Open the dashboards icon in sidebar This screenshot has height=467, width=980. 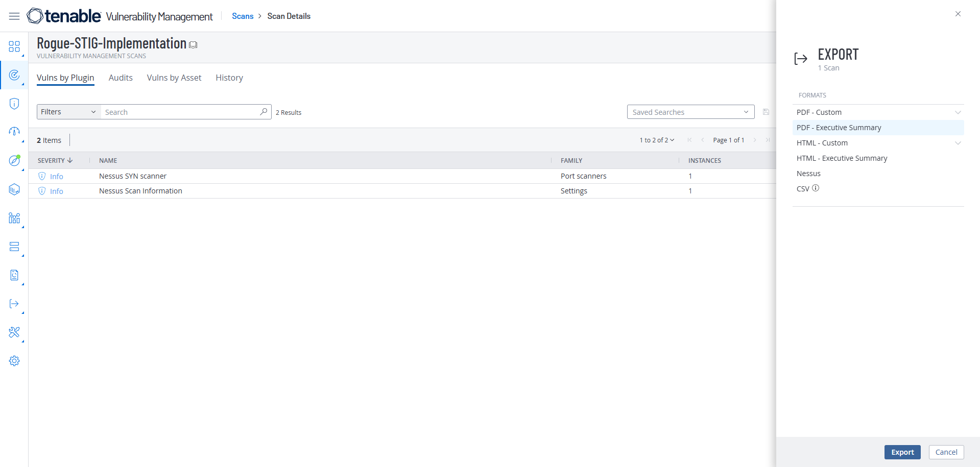pyautogui.click(x=14, y=46)
